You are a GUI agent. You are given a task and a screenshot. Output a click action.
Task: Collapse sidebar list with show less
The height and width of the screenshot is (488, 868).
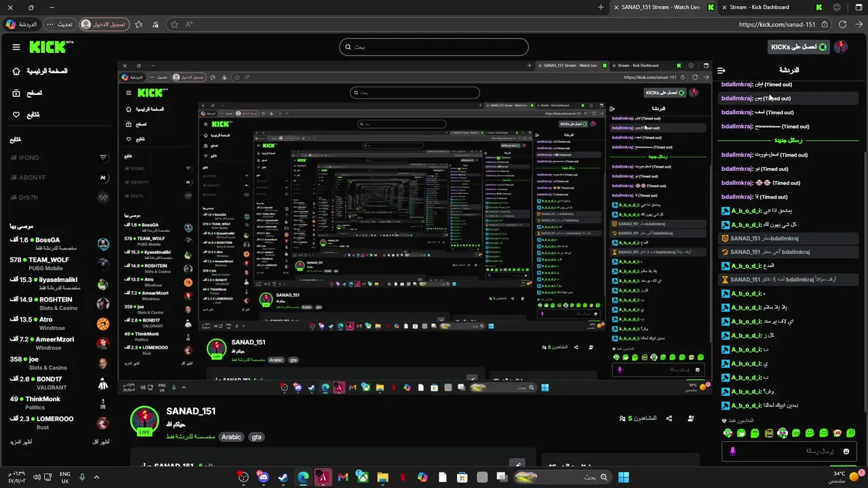click(x=100, y=442)
